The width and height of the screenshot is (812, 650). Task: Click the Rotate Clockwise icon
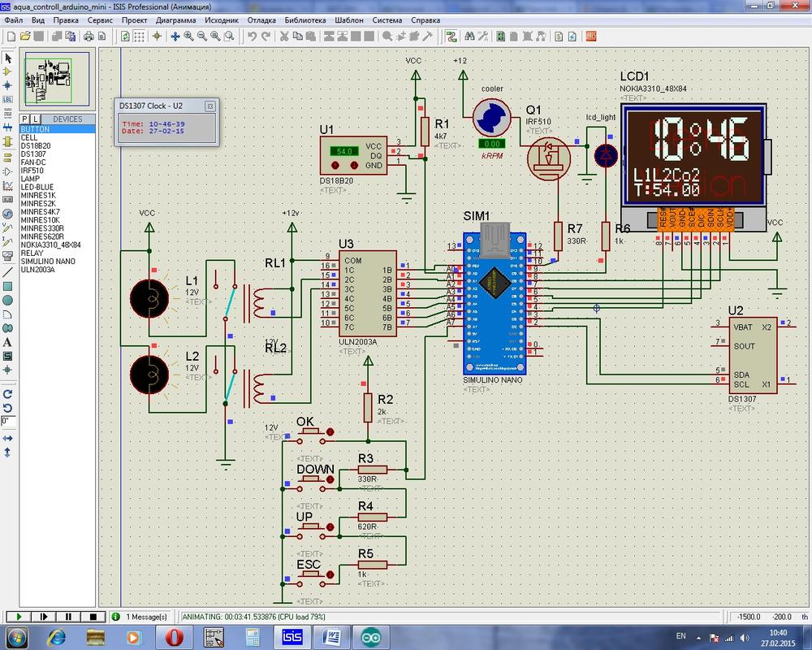(x=8, y=393)
